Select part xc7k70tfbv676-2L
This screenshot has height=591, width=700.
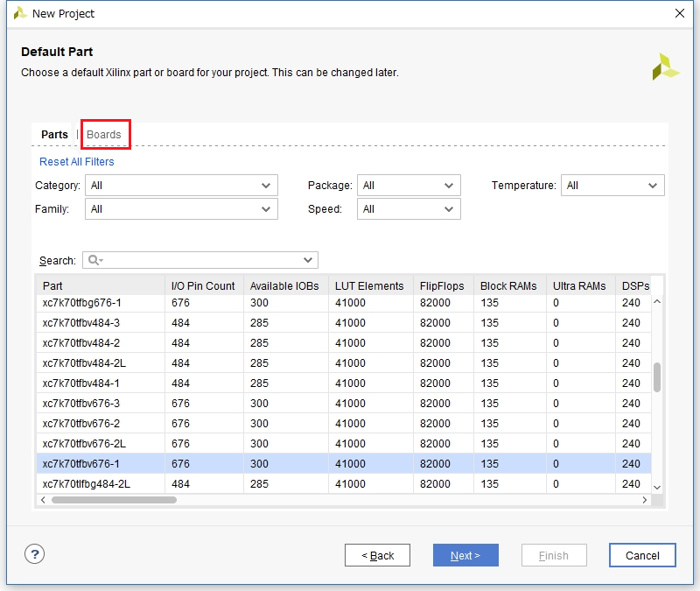point(344,444)
